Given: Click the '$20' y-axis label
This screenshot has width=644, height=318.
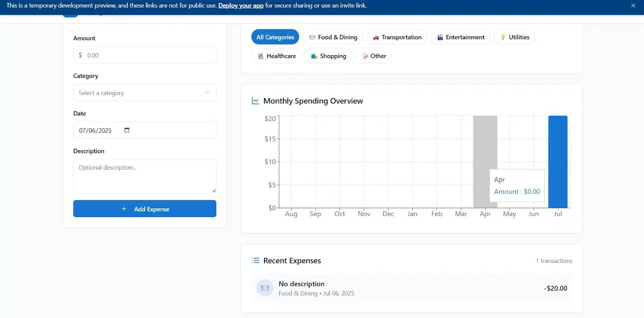Looking at the screenshot, I should 270,119.
